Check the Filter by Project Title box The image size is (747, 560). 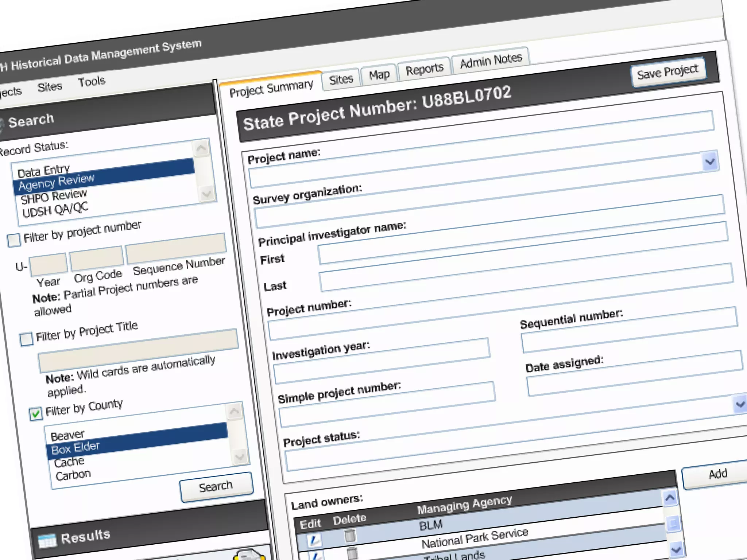26,339
